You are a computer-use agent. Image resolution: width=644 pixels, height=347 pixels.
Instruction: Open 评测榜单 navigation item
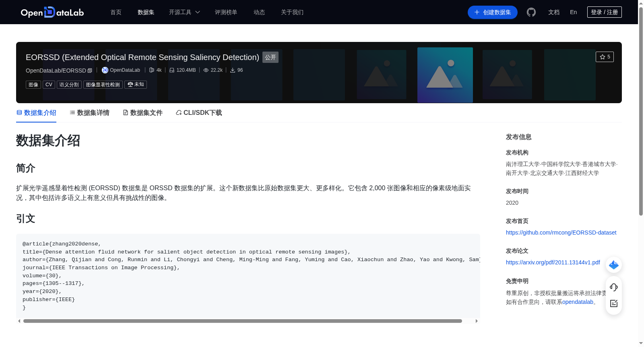coord(226,12)
